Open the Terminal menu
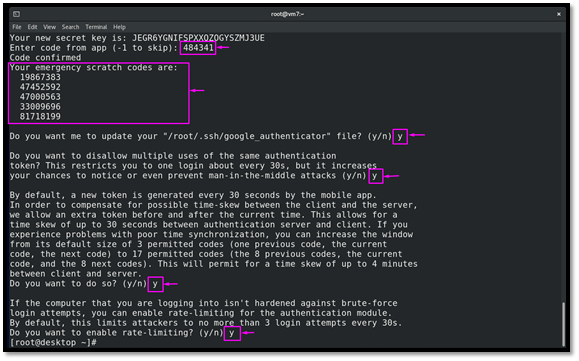This screenshot has width=579, height=361. (x=96, y=27)
